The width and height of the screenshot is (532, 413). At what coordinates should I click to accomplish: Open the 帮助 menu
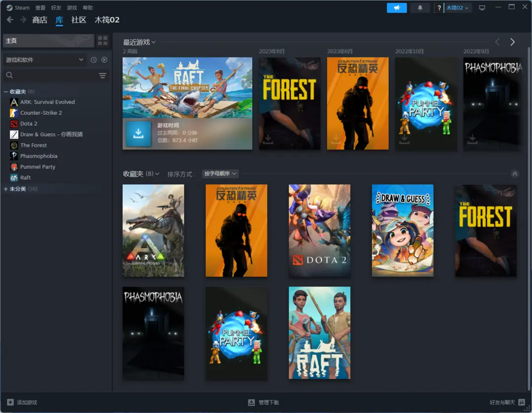point(88,8)
